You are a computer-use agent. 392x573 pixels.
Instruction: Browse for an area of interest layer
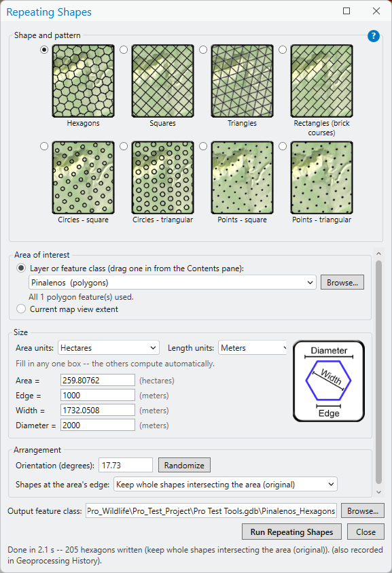tap(342, 283)
